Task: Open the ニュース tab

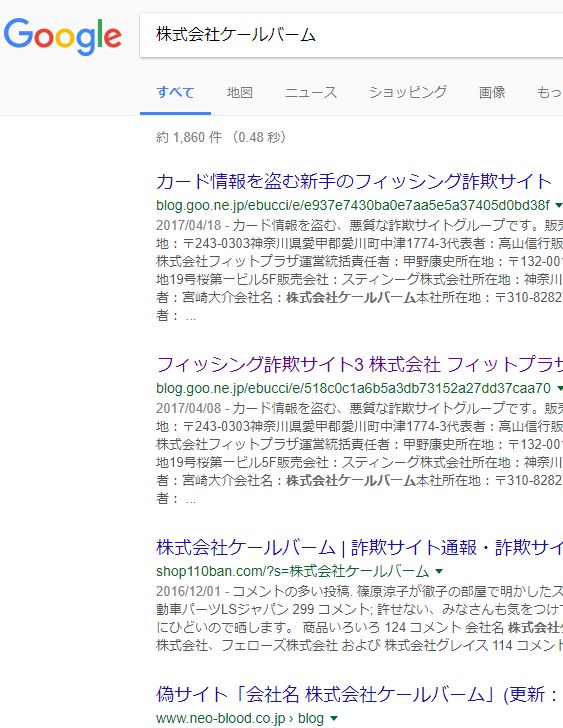Action: coord(311,92)
